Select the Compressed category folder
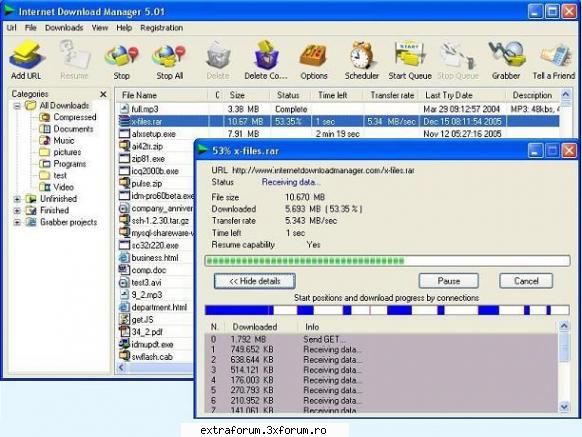Viewport: 582px width, 437px height. 67,117
